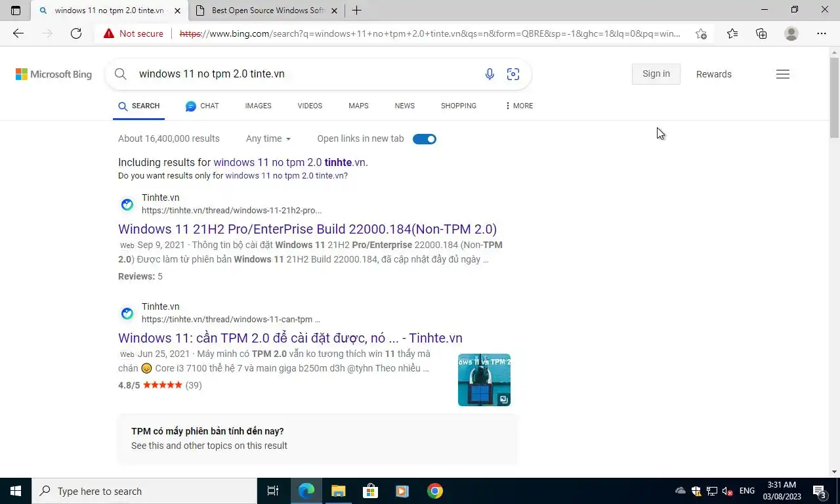Click results only for tinte.vn link
Image resolution: width=840 pixels, height=504 pixels.
click(286, 176)
